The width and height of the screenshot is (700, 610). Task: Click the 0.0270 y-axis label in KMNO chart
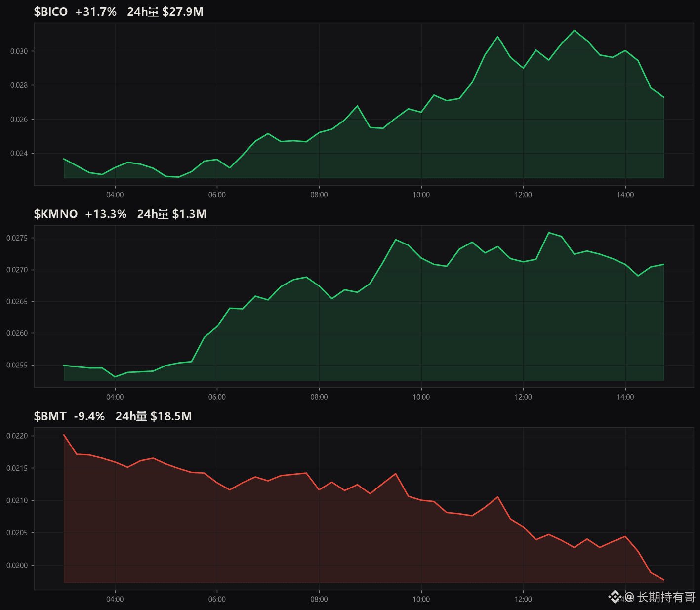[17, 270]
